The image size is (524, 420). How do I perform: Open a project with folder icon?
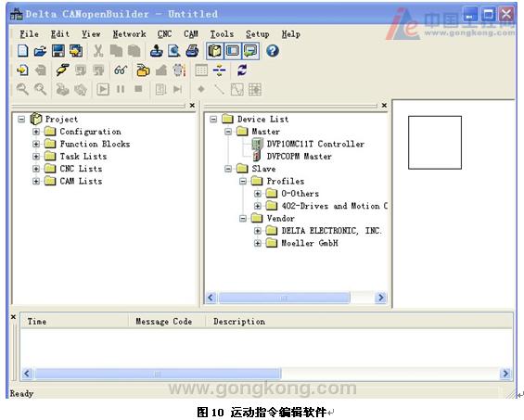click(x=40, y=51)
